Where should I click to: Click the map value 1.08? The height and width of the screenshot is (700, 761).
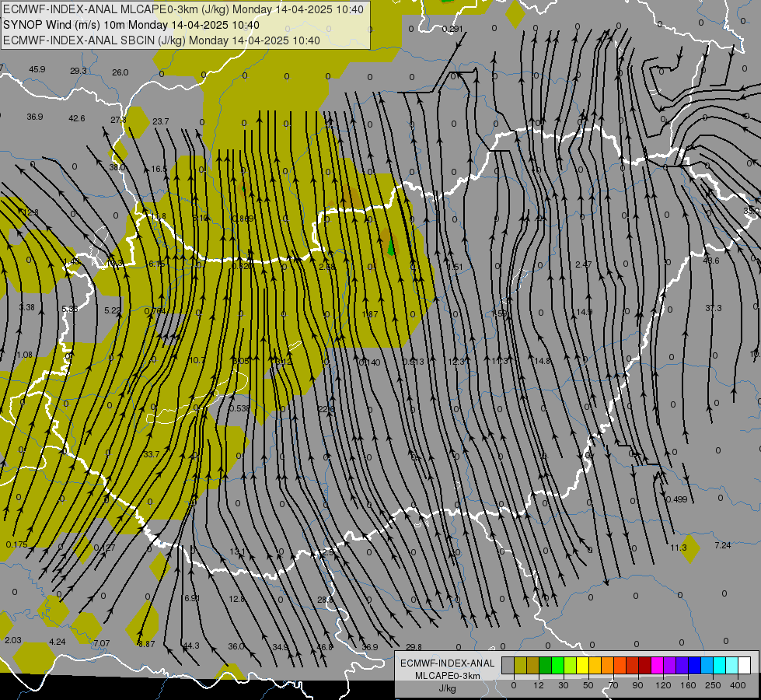point(25,355)
